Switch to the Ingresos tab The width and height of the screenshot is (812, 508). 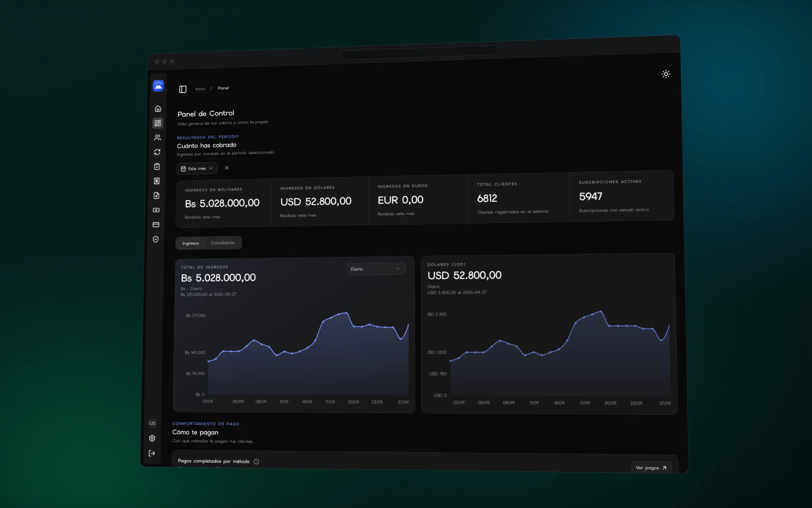coord(191,243)
